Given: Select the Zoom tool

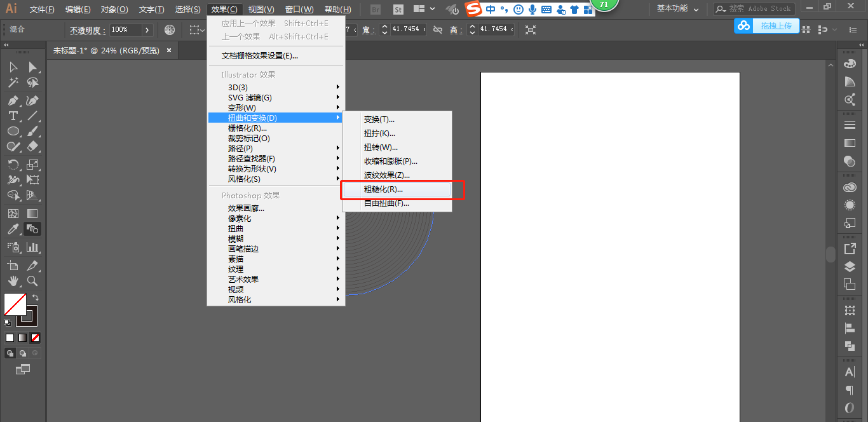Looking at the screenshot, I should [x=32, y=281].
